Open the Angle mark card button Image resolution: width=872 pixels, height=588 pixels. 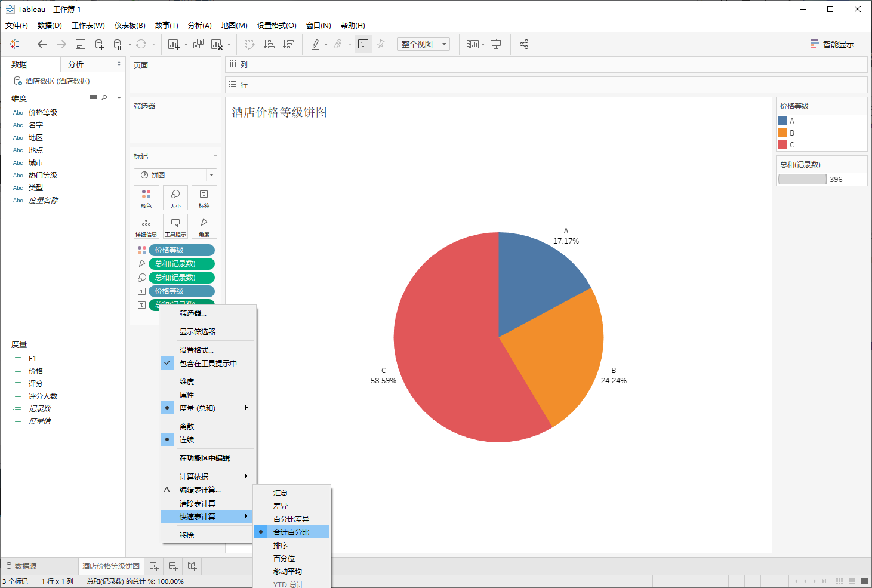[204, 226]
